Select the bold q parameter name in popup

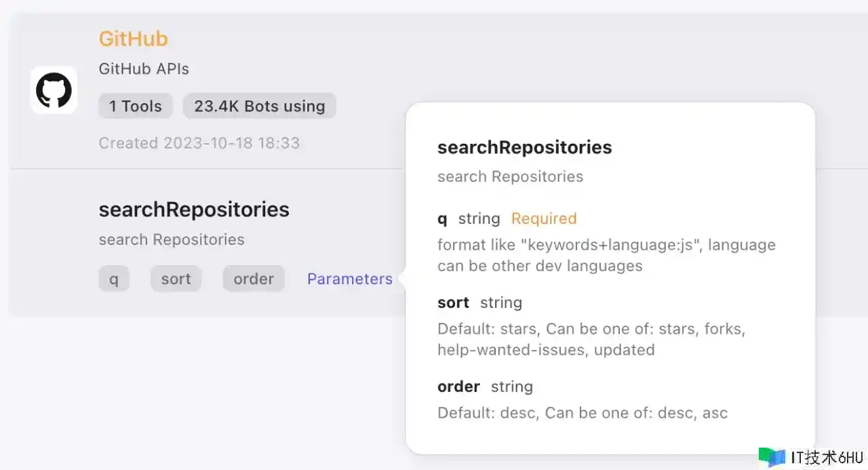point(442,218)
